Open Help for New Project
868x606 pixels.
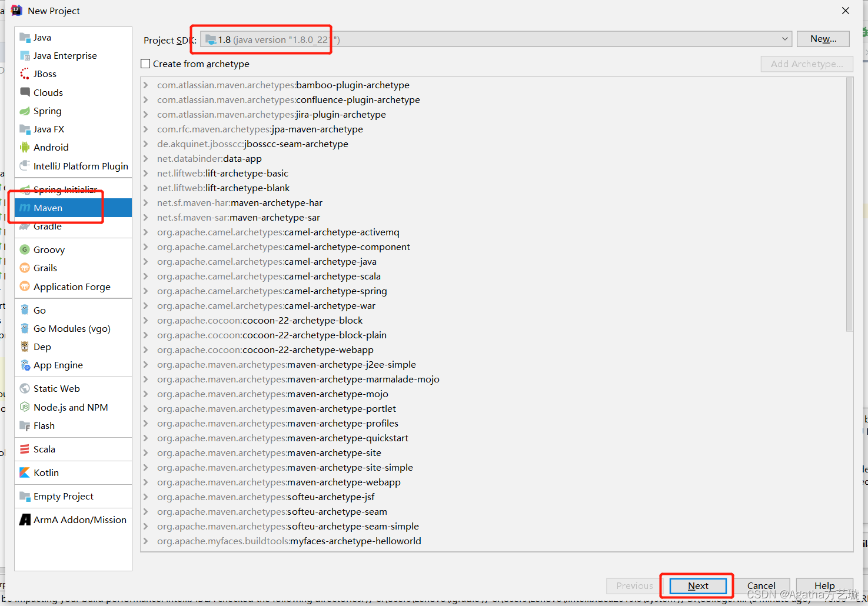[824, 585]
